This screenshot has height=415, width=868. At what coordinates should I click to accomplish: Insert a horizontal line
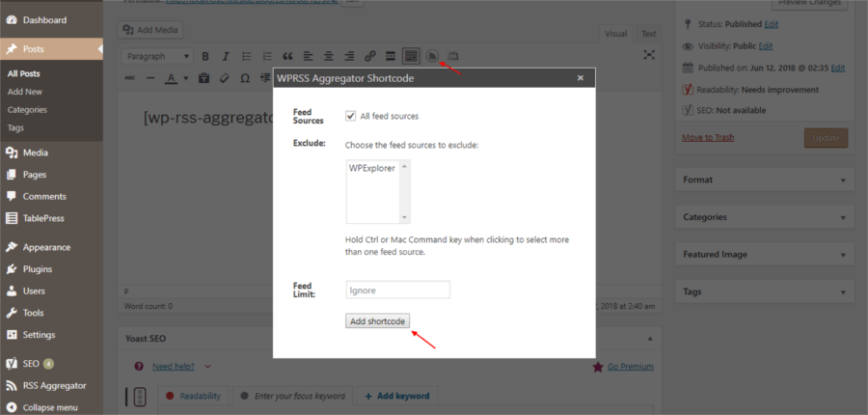pyautogui.click(x=150, y=78)
